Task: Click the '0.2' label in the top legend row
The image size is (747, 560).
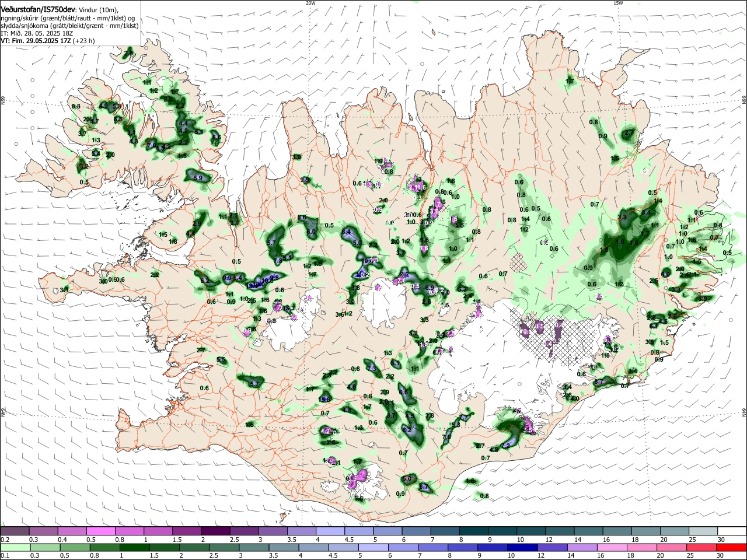Action: (5, 540)
